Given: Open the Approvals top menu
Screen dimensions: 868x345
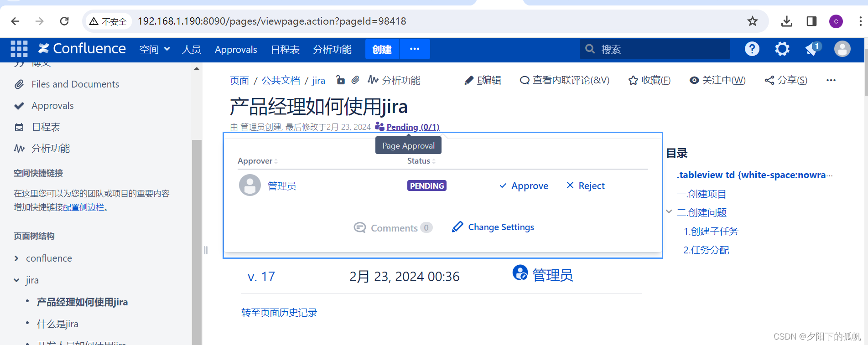Looking at the screenshot, I should click(x=236, y=49).
